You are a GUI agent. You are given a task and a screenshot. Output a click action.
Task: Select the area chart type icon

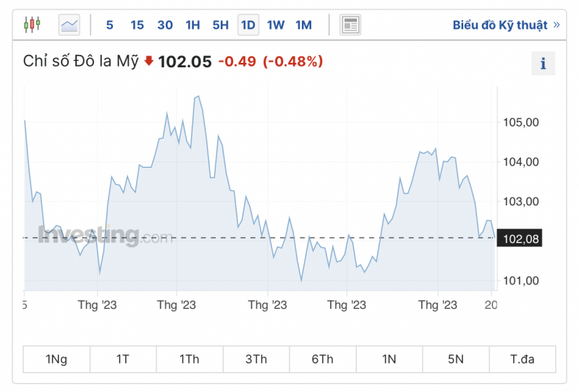click(x=70, y=25)
